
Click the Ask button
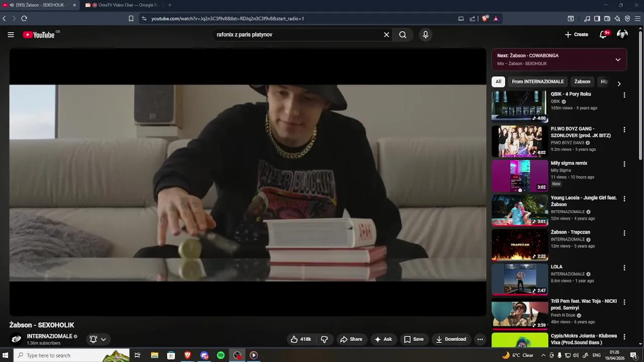[383, 339]
